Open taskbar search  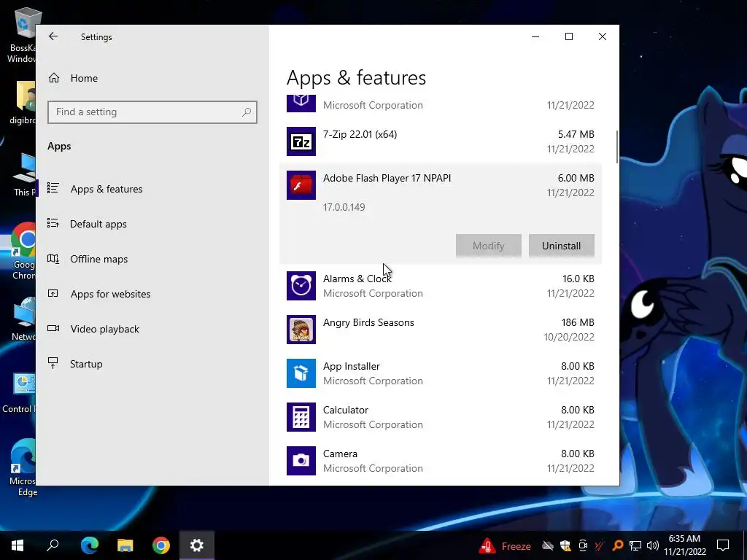(x=53, y=545)
